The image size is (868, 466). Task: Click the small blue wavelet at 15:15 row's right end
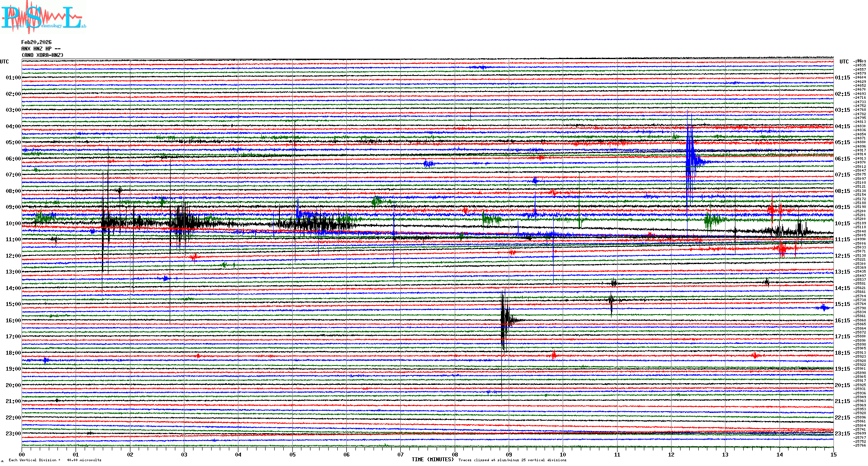coord(824,307)
